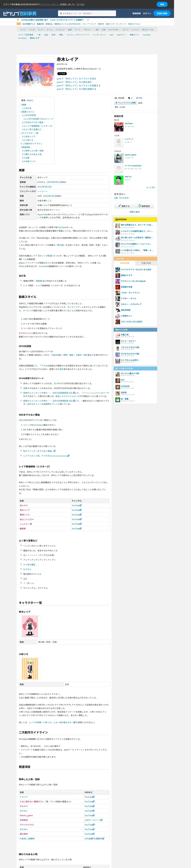Click the YouTube external link for 朝戦車
The width and height of the screenshot is (191, 868).
coord(76,529)
